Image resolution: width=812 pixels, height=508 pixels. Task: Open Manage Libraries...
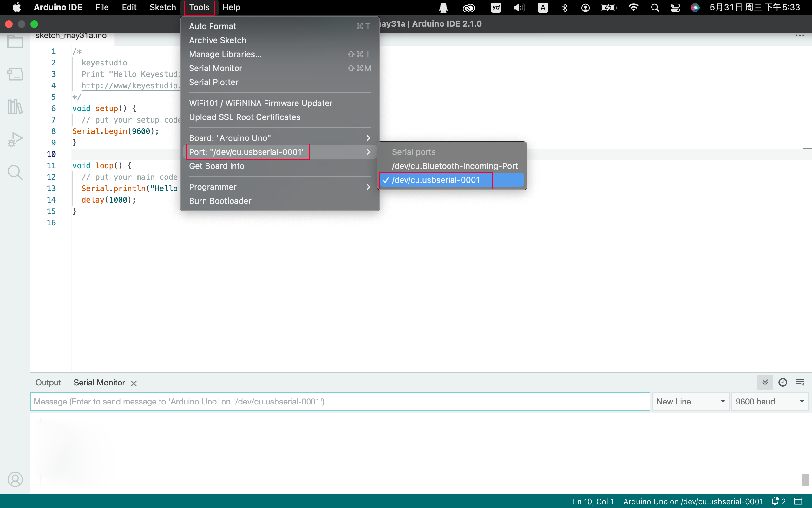[x=280, y=54]
